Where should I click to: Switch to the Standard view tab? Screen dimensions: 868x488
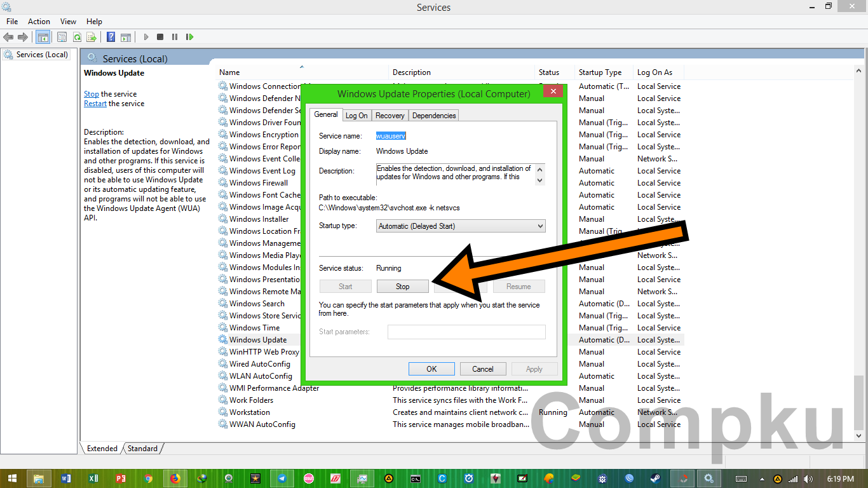click(x=142, y=449)
